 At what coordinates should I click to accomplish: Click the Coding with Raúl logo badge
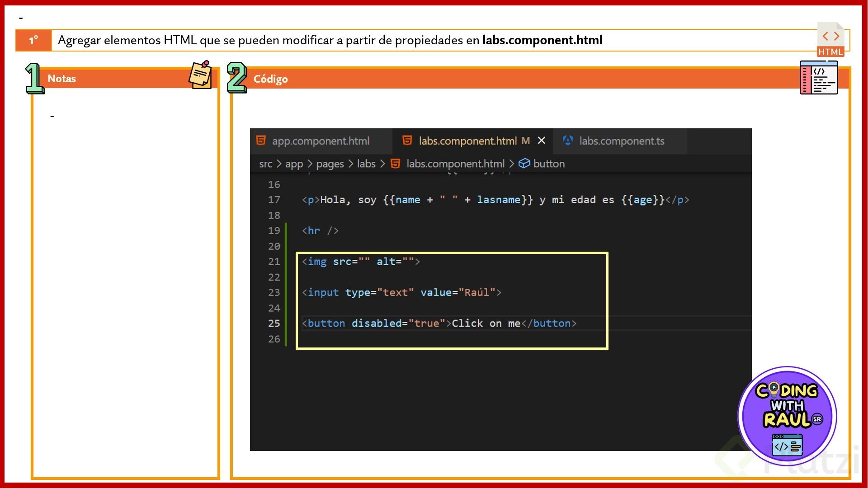click(x=787, y=416)
